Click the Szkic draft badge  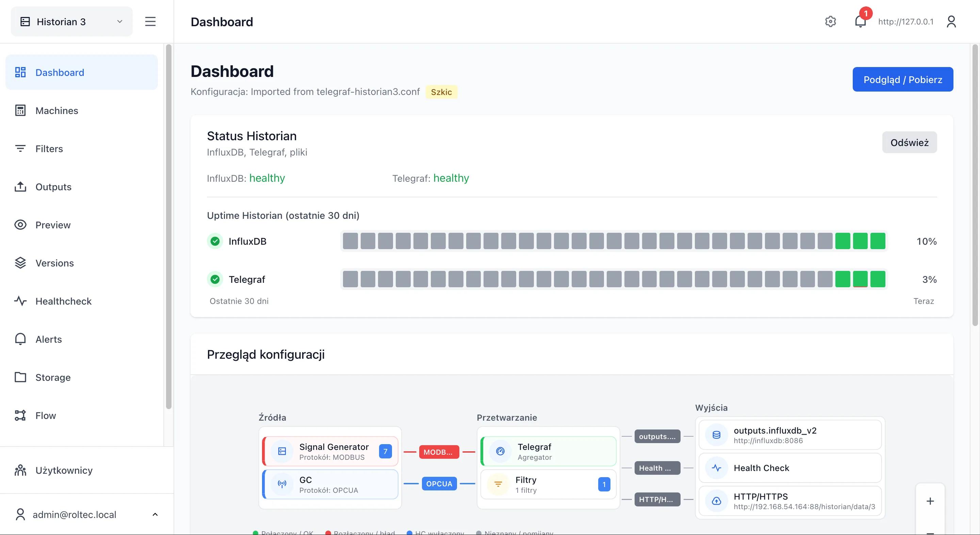pyautogui.click(x=441, y=92)
